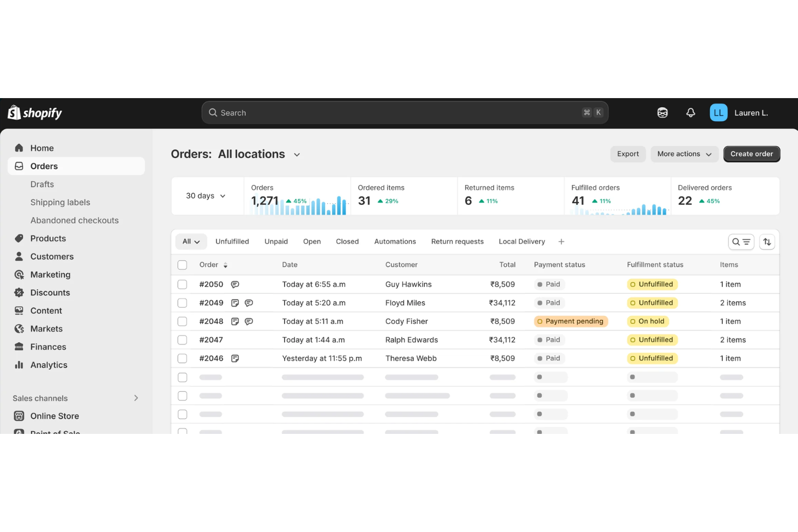Select the checkbox for order #2048

coord(182,321)
